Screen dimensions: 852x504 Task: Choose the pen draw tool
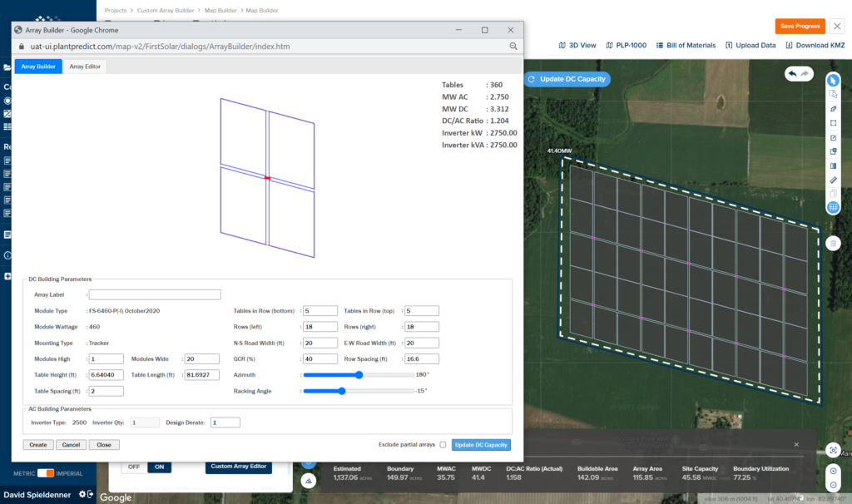tap(833, 109)
